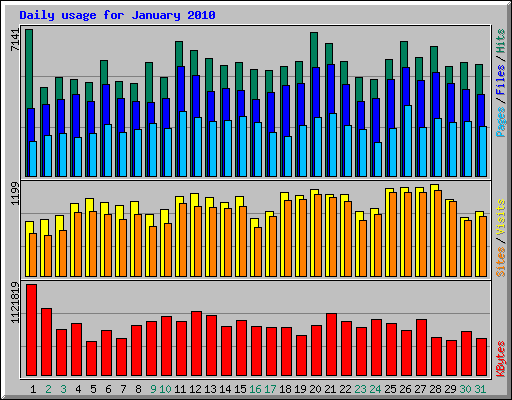This screenshot has height=400, width=512.
Task: Click green day label 3
Action: (63, 389)
